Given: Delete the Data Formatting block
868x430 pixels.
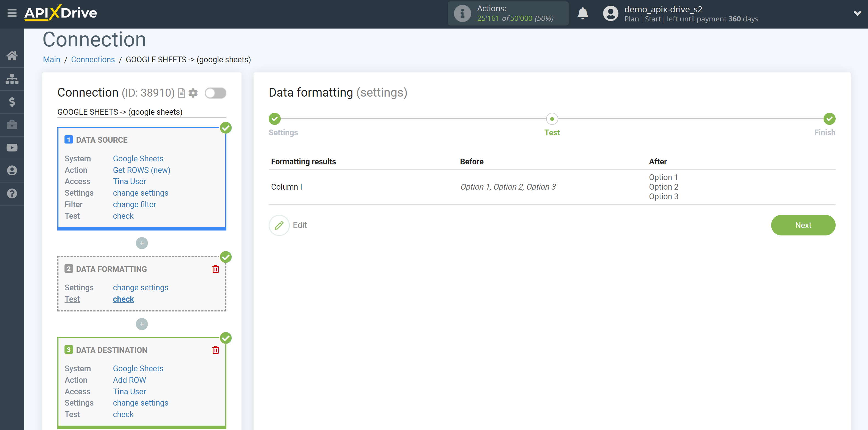Looking at the screenshot, I should (x=216, y=269).
